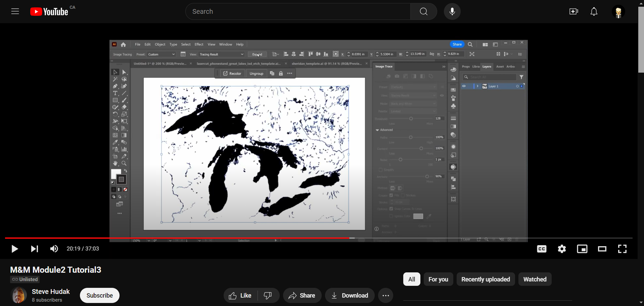Open the Object menu
The width and height of the screenshot is (644, 306).
160,44
